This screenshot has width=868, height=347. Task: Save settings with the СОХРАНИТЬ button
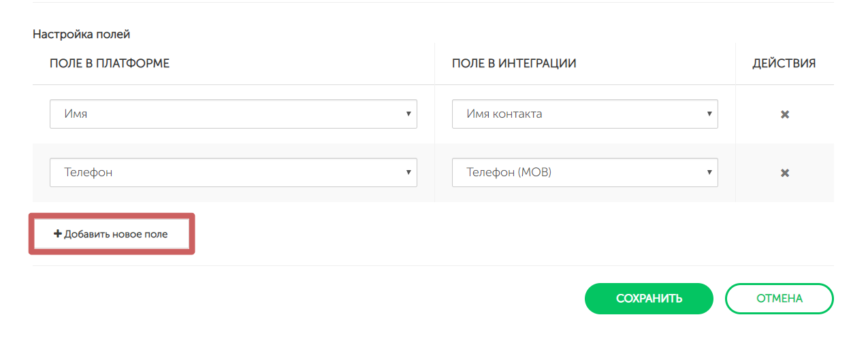649,299
